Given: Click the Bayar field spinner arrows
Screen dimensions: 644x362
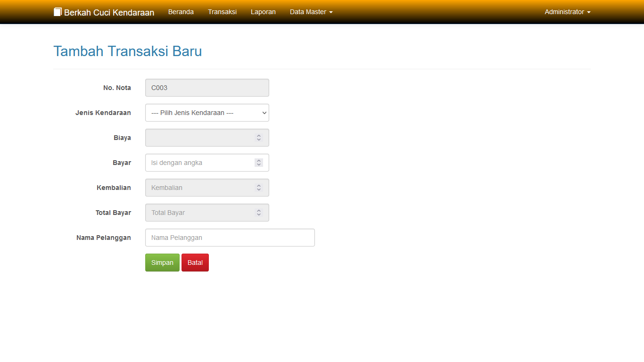Looking at the screenshot, I should click(259, 163).
